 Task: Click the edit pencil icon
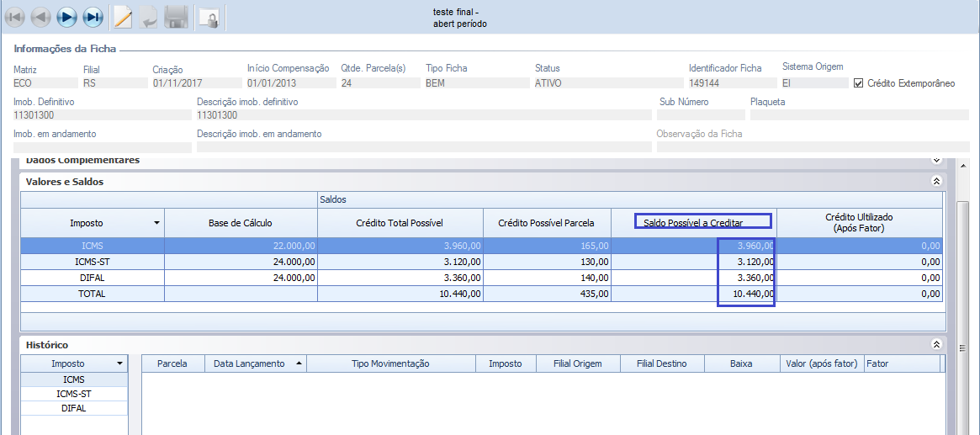(123, 17)
